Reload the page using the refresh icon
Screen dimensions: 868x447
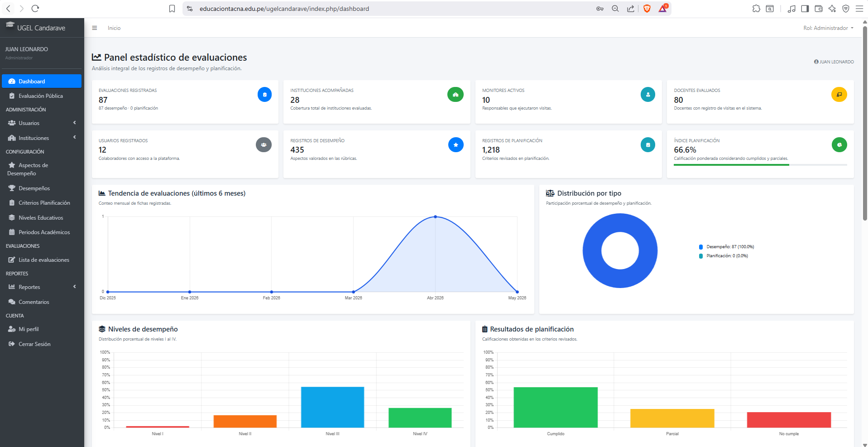[x=35, y=9]
